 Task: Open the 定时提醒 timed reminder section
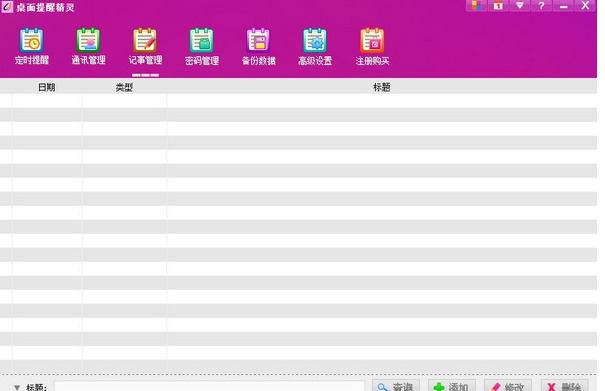[x=32, y=47]
